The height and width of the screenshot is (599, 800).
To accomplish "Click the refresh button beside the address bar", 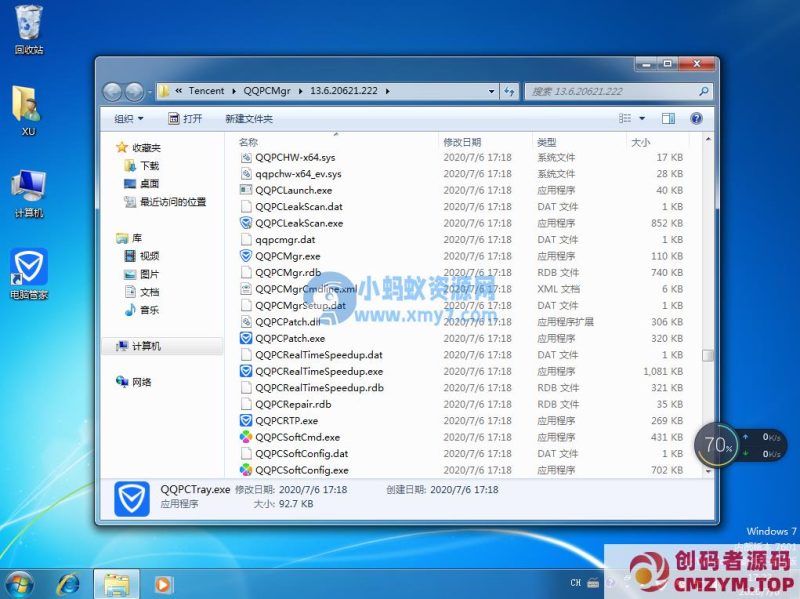I will tap(511, 90).
